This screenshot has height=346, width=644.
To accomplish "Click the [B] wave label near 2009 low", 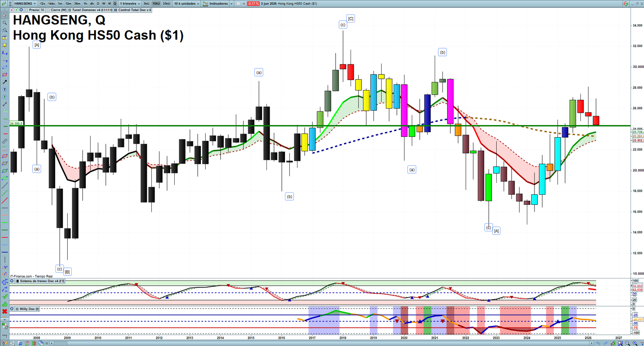I will tap(67, 272).
